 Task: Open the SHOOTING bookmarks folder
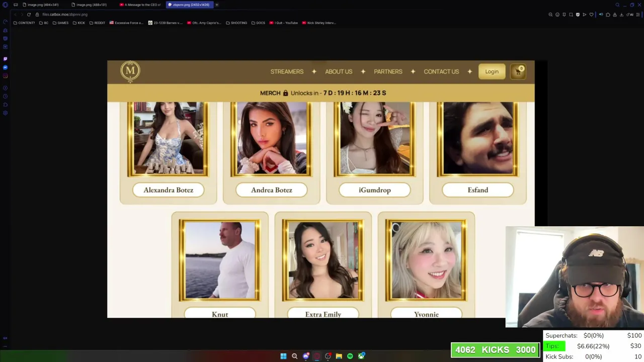click(x=236, y=23)
